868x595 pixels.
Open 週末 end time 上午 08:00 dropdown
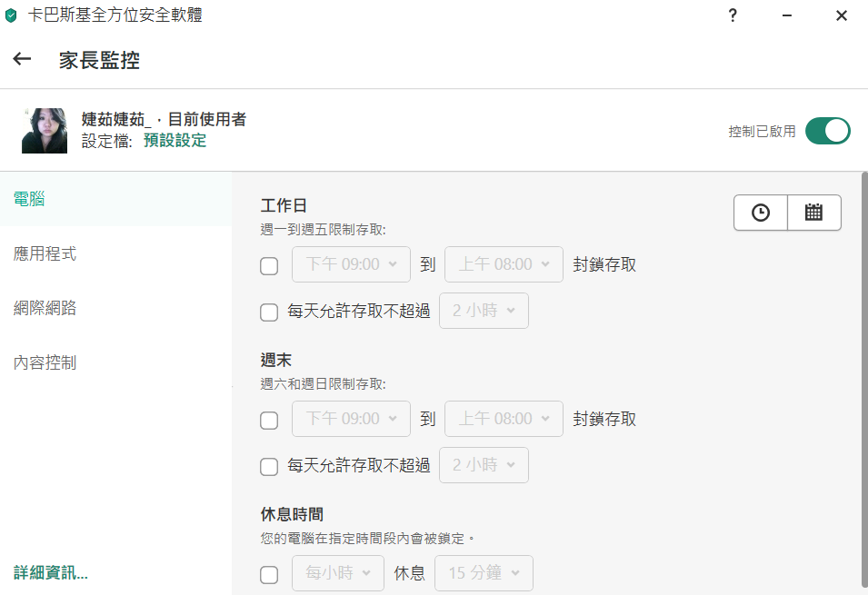pos(504,419)
